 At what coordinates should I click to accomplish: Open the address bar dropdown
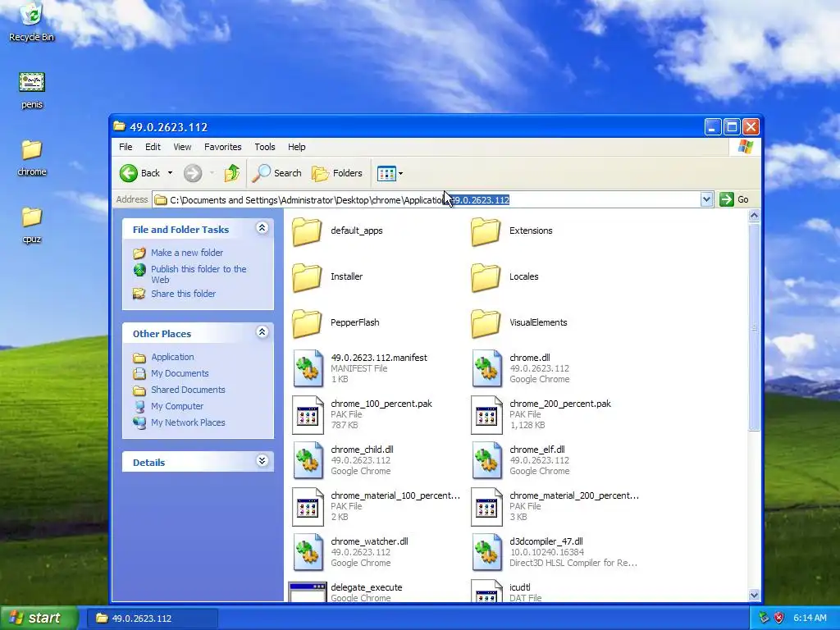point(706,199)
